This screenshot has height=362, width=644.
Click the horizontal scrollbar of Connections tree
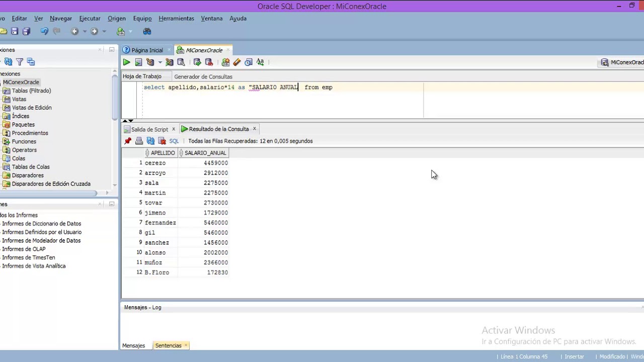pos(48,193)
